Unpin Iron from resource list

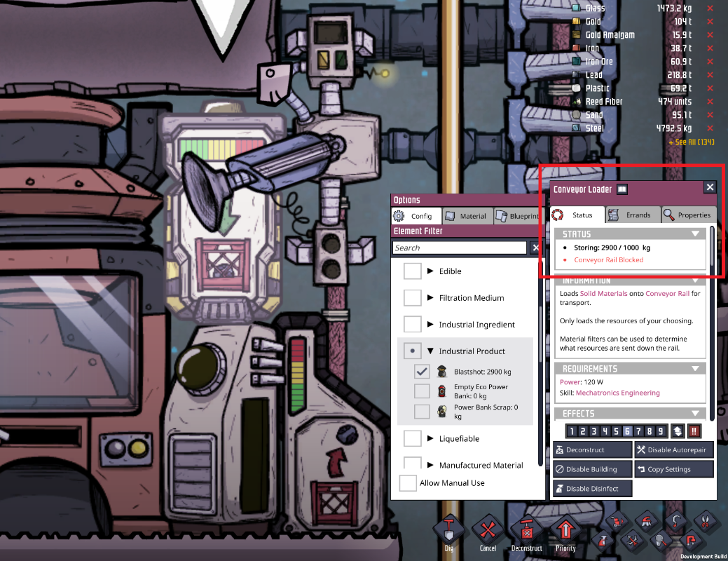[710, 48]
